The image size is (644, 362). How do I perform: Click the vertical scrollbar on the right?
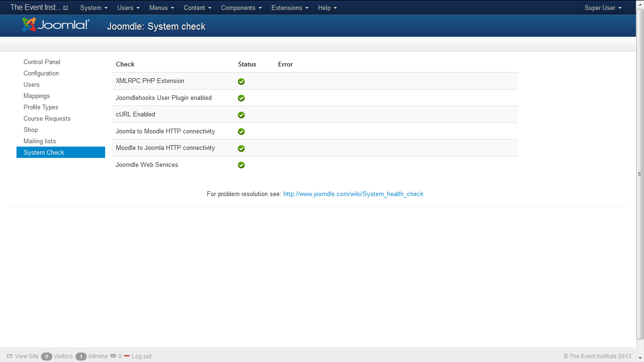(640, 173)
